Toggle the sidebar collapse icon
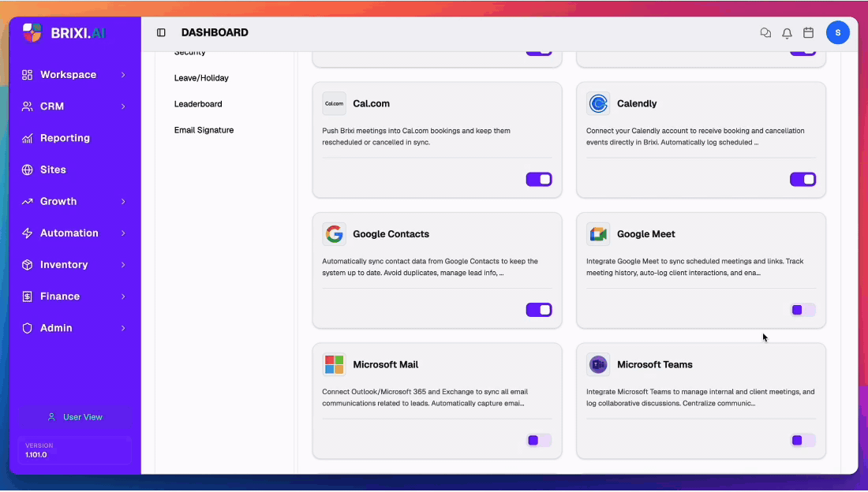 coord(161,32)
